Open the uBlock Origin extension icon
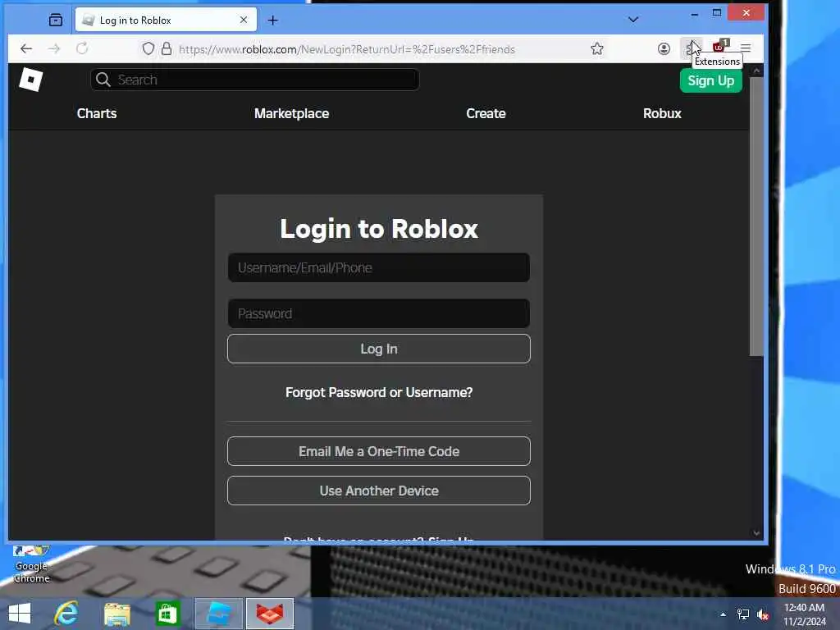 click(719, 47)
